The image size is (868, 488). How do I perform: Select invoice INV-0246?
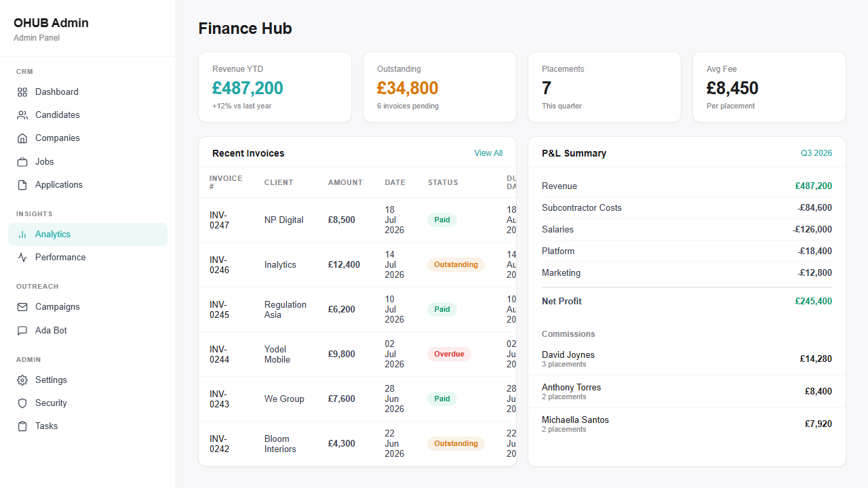click(x=219, y=265)
